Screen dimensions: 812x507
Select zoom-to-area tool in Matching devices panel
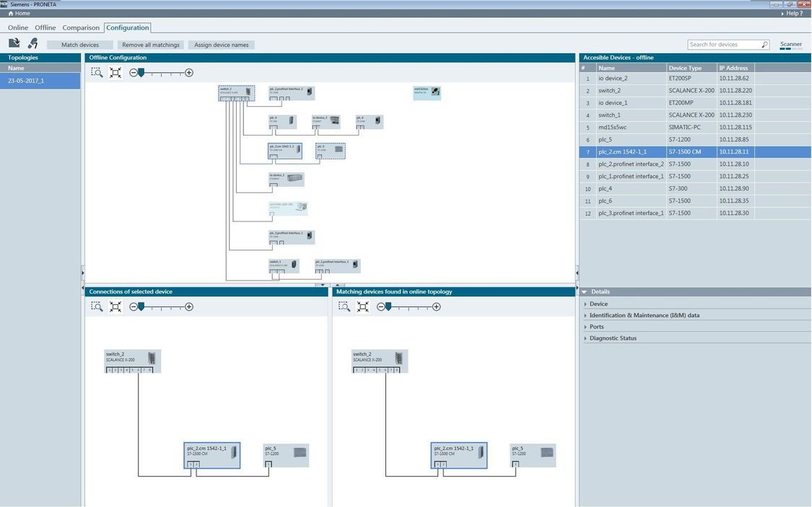click(x=344, y=307)
